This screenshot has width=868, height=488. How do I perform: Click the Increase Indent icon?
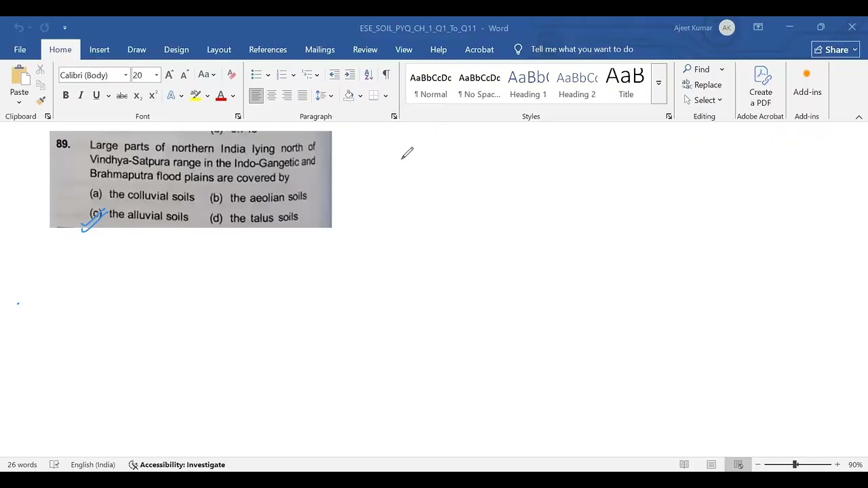tap(350, 75)
